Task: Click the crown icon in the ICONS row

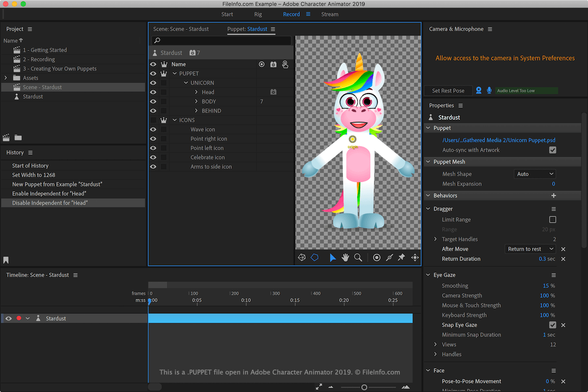Action: click(x=164, y=120)
